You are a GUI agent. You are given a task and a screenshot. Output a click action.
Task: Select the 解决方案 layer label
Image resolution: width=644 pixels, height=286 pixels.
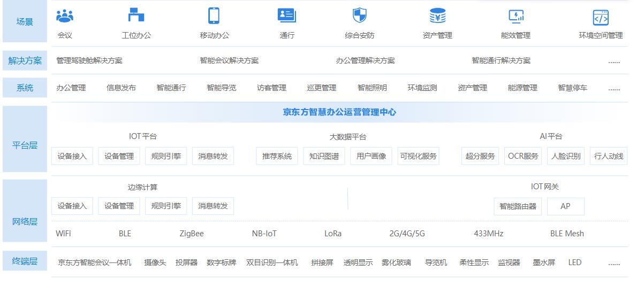point(25,60)
